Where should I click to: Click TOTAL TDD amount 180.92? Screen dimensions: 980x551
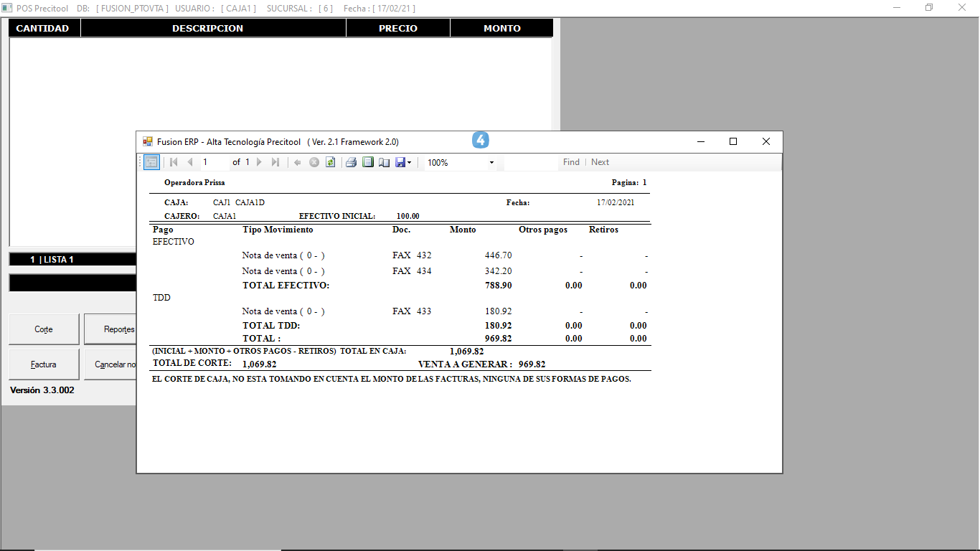499,326
